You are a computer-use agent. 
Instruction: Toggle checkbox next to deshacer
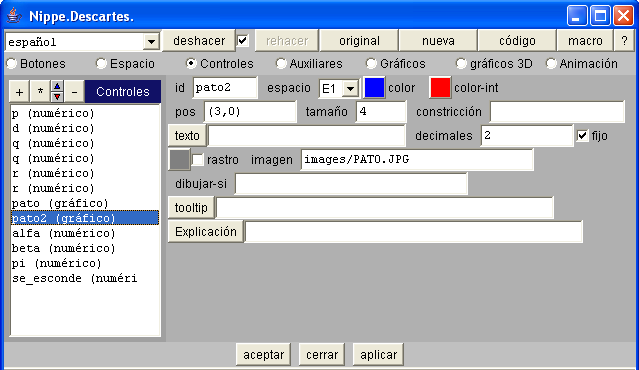point(243,41)
